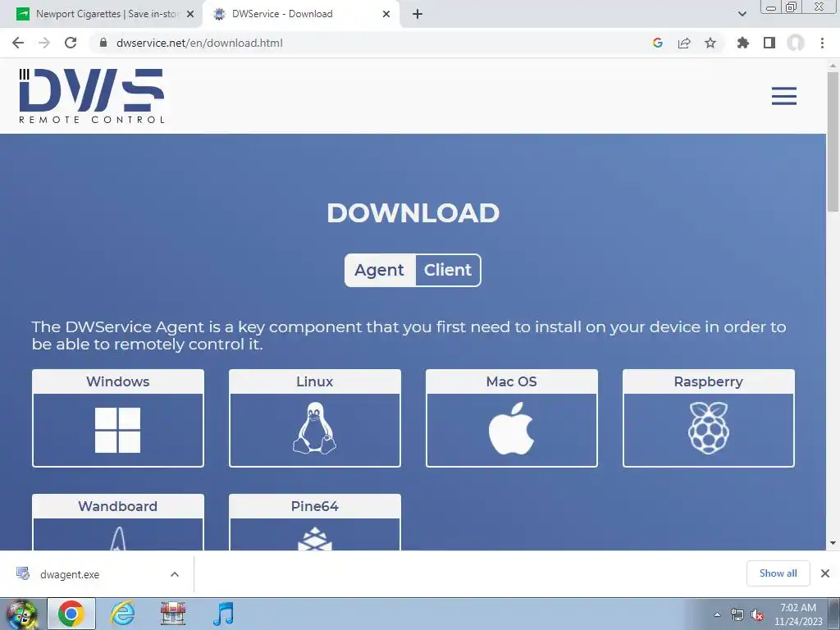The width and height of the screenshot is (840, 630).
Task: Select the DWService - Download tab
Action: [300, 14]
